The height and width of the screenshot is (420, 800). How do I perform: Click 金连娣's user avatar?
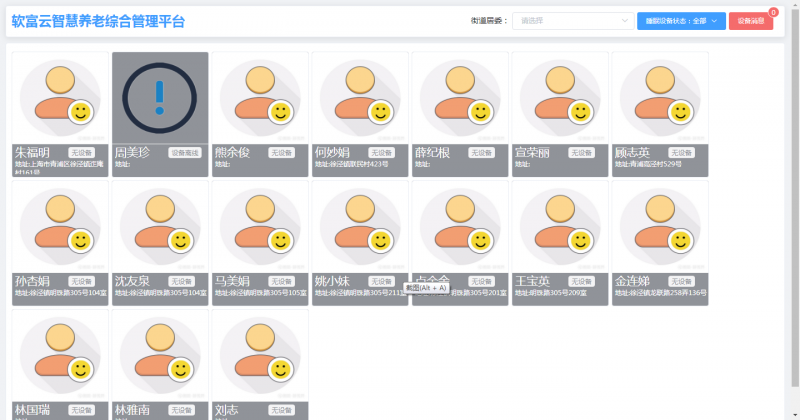pos(659,225)
